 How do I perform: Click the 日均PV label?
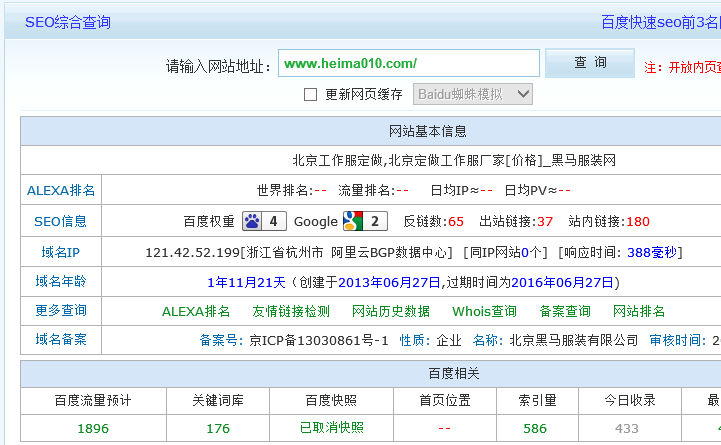[530, 190]
